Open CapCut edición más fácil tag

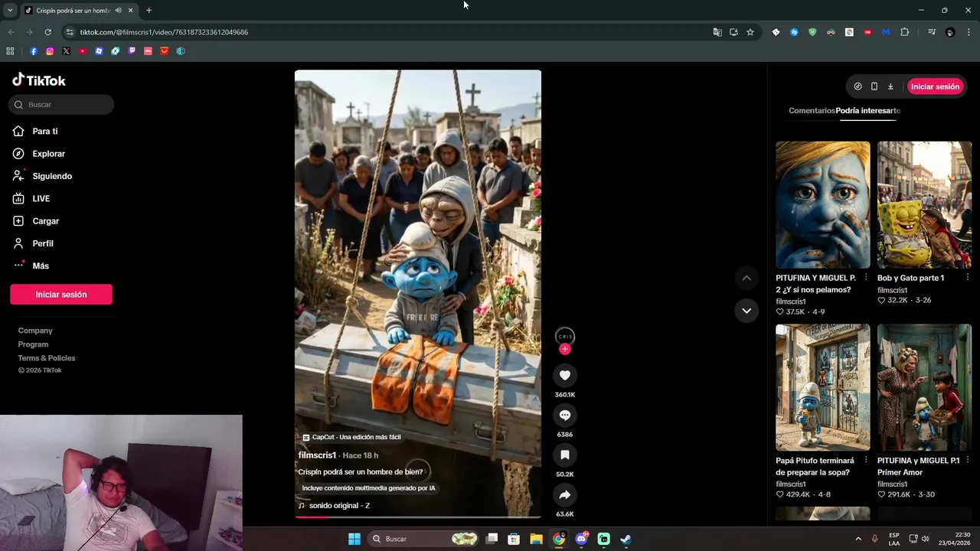pos(351,437)
